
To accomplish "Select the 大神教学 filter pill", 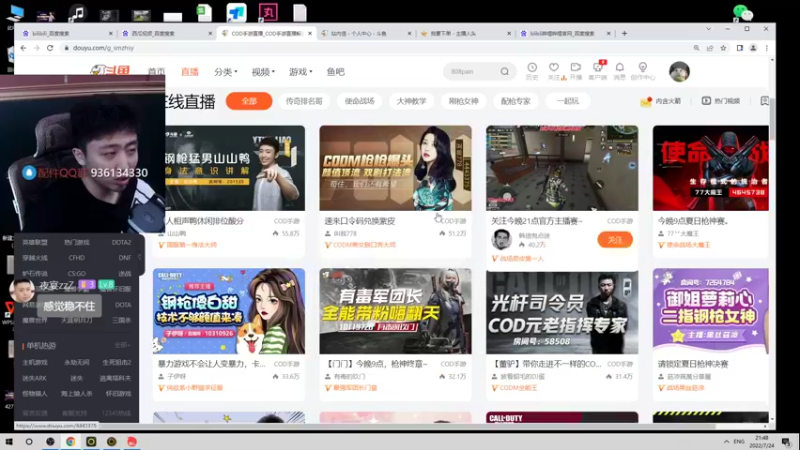I will 411,101.
